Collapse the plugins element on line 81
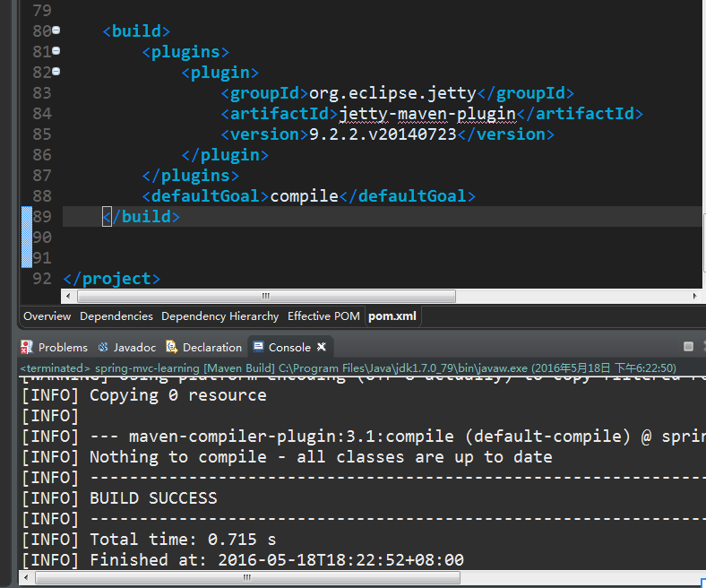The height and width of the screenshot is (588, 706). (x=56, y=51)
